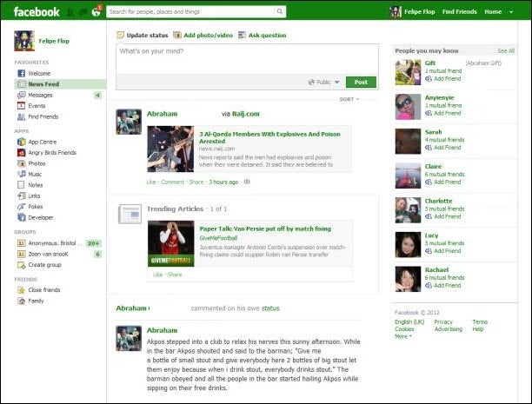This screenshot has height=404, width=532.
Task: Open the Zoon van snooK group
Action: pos(48,254)
